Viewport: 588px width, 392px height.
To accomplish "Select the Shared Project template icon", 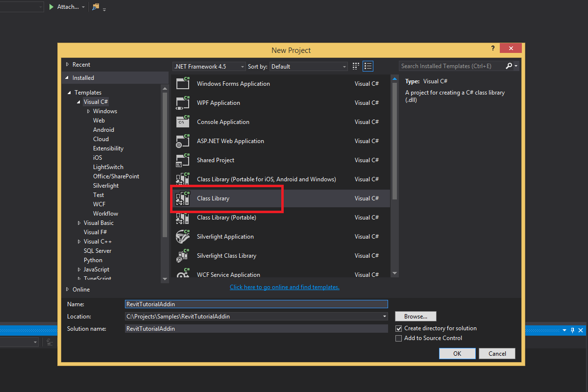I will pyautogui.click(x=183, y=160).
